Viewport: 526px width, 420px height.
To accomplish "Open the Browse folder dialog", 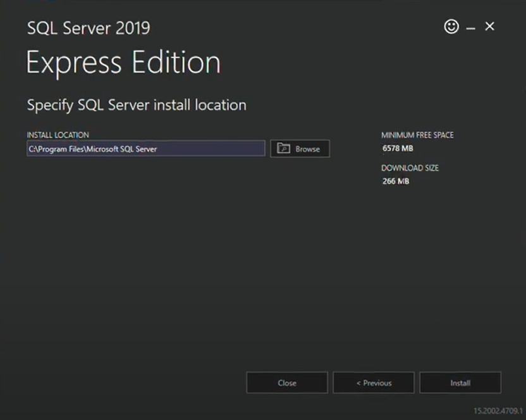I will 300,149.
